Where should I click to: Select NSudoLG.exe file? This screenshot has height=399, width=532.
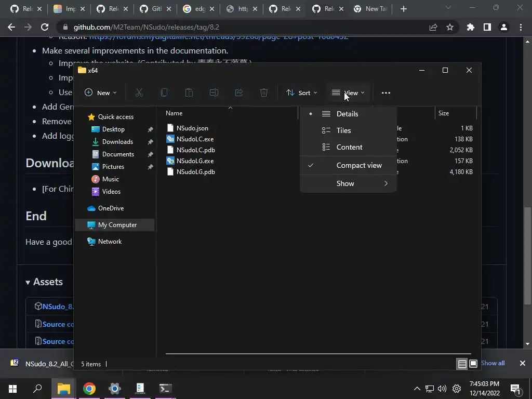click(195, 161)
